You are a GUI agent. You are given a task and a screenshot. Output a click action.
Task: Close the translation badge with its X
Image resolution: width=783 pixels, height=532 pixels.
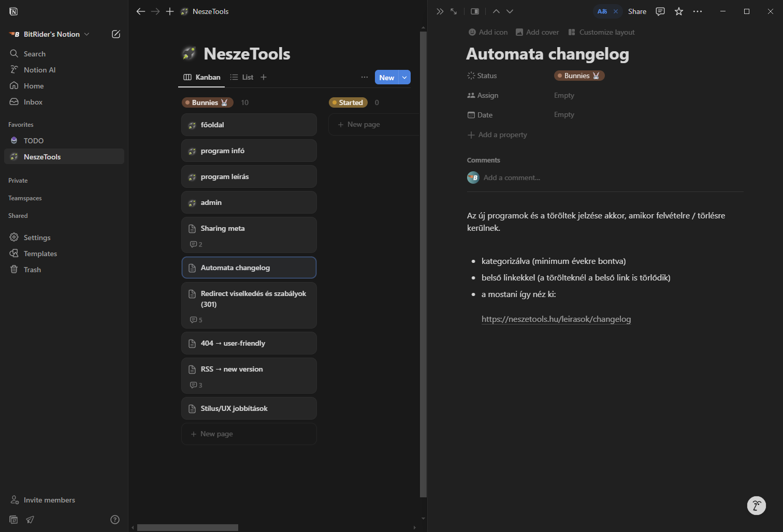click(x=616, y=11)
